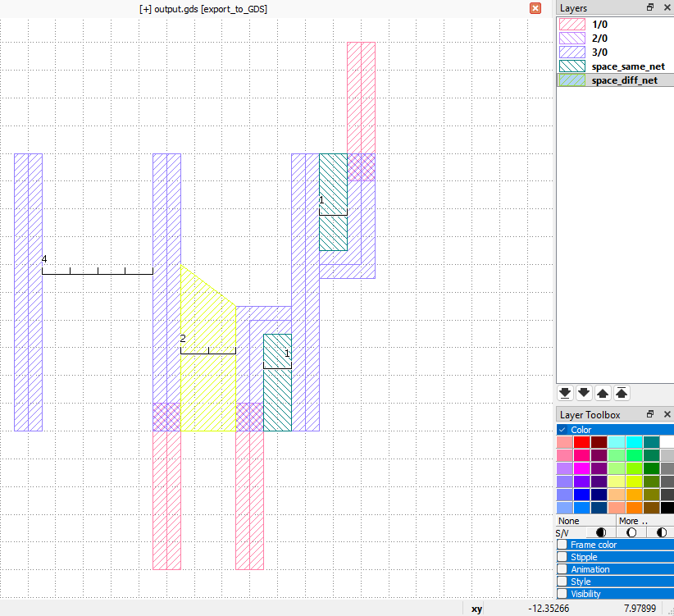Enable the Frame color section checkbox
Screen dimensions: 674x616
pos(562,545)
